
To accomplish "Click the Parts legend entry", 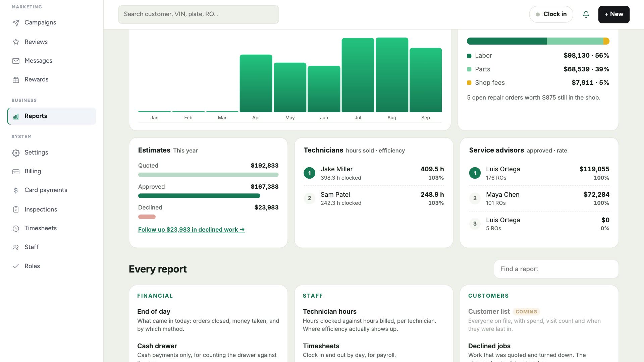I will click(538, 69).
